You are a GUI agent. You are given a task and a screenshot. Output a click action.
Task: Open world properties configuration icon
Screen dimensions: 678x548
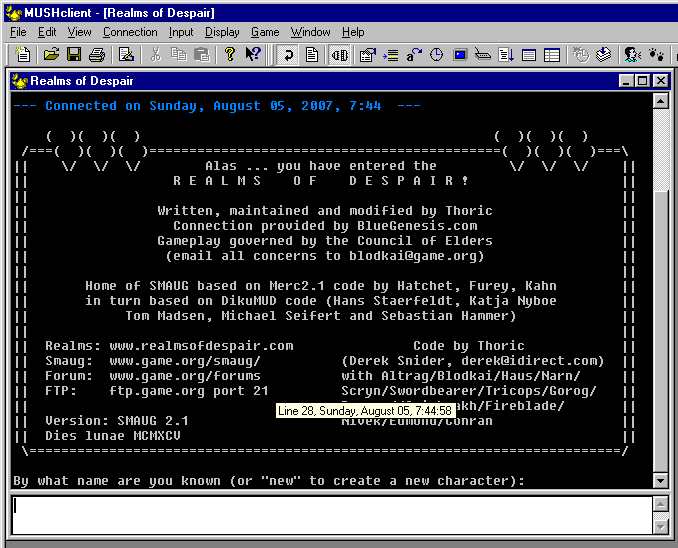coord(368,55)
